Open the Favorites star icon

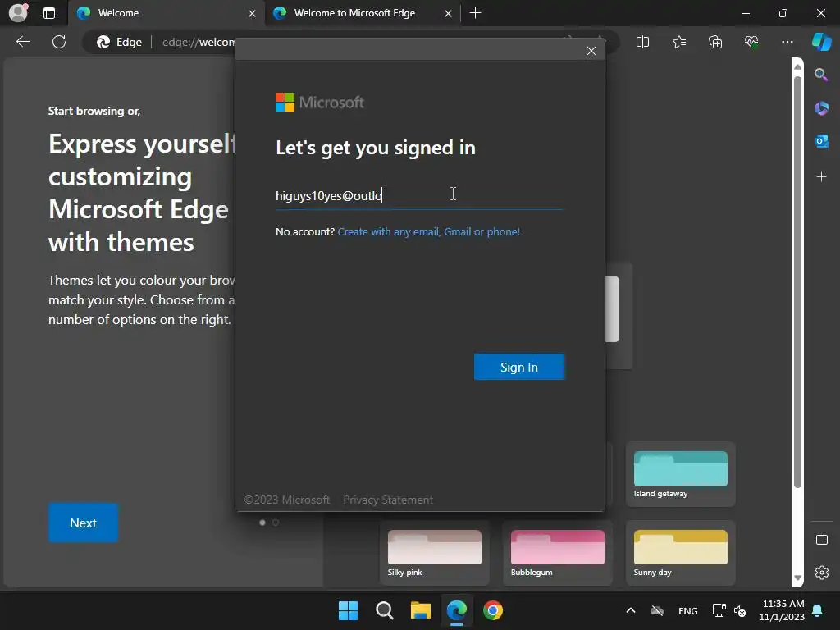tap(678, 42)
